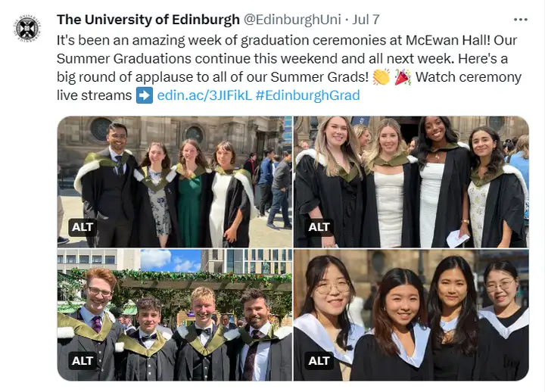Open the #EdinburghGrad hashtag

307,95
